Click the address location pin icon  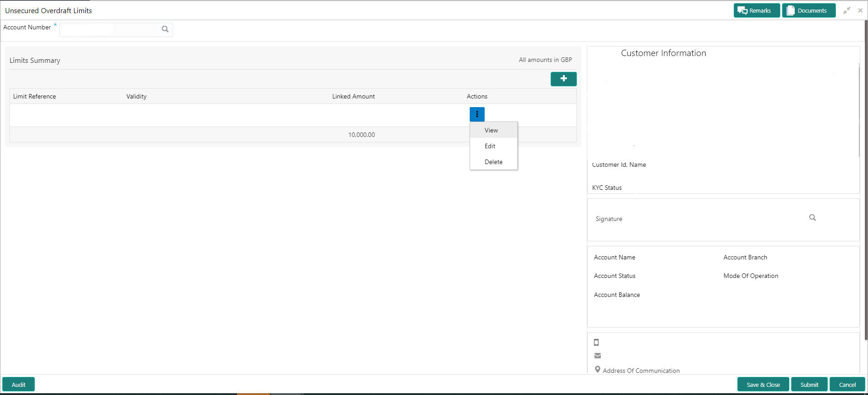point(598,370)
